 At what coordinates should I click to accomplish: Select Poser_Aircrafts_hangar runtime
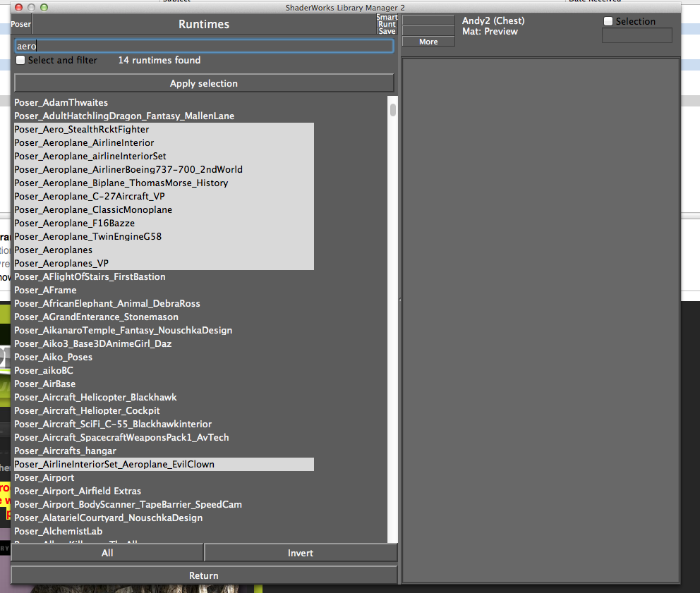pyautogui.click(x=164, y=451)
